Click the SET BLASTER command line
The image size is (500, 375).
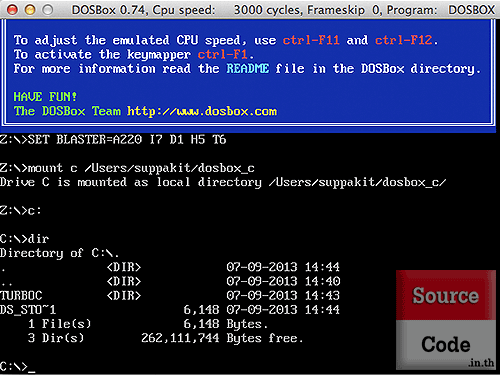(x=113, y=139)
